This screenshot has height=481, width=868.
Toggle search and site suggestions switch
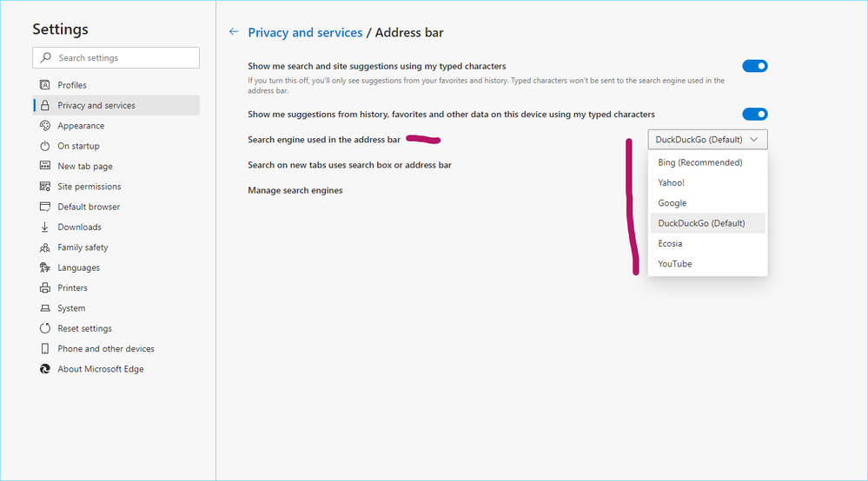(754, 66)
